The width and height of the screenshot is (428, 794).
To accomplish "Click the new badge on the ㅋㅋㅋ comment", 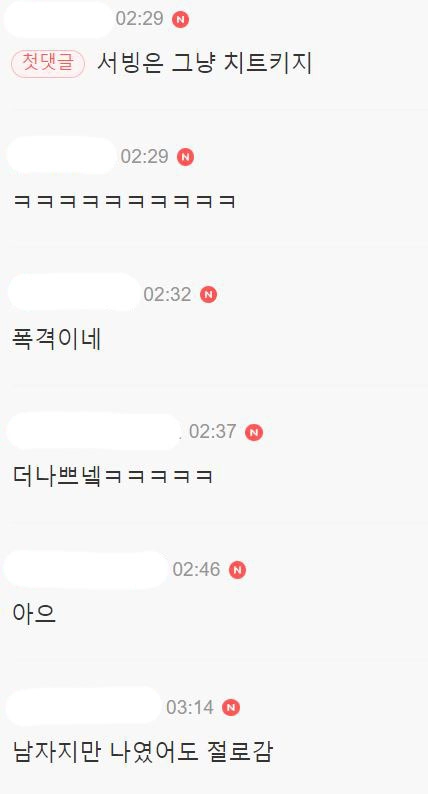I will pyautogui.click(x=185, y=157).
